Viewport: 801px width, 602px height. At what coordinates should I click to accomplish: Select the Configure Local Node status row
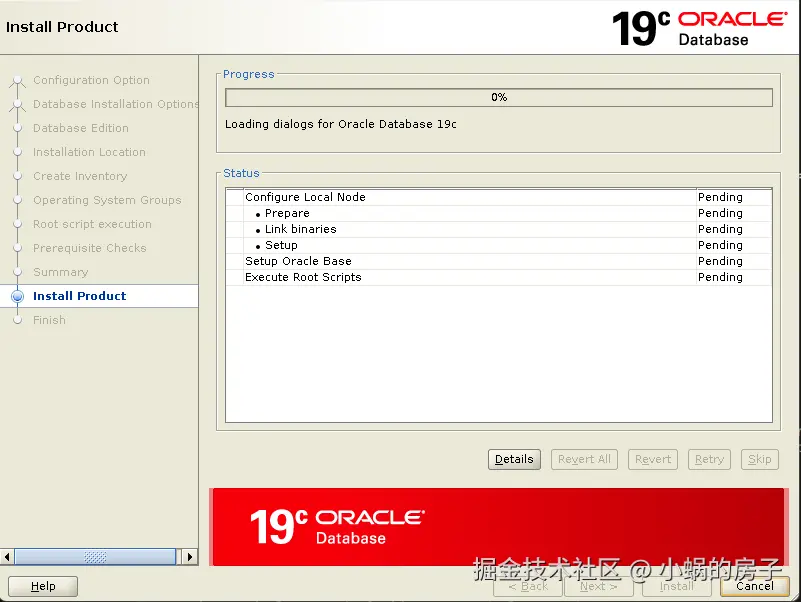coord(499,197)
